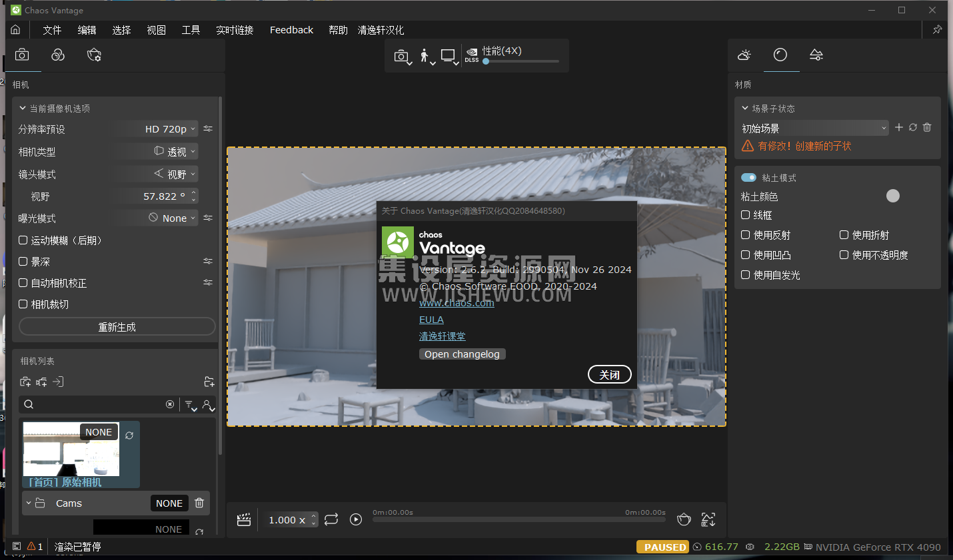Open depth of field settings icon
This screenshot has height=560, width=953.
coord(208,261)
